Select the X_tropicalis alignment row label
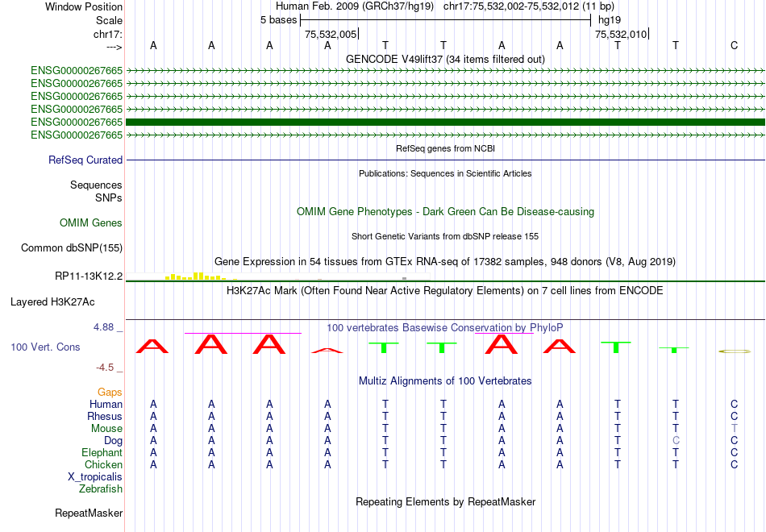This screenshot has width=766, height=532. click(95, 477)
